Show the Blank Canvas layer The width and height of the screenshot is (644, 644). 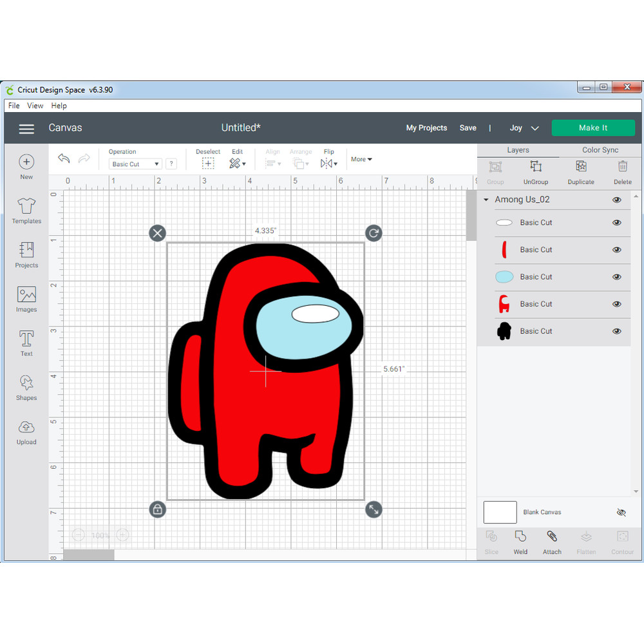coord(621,513)
